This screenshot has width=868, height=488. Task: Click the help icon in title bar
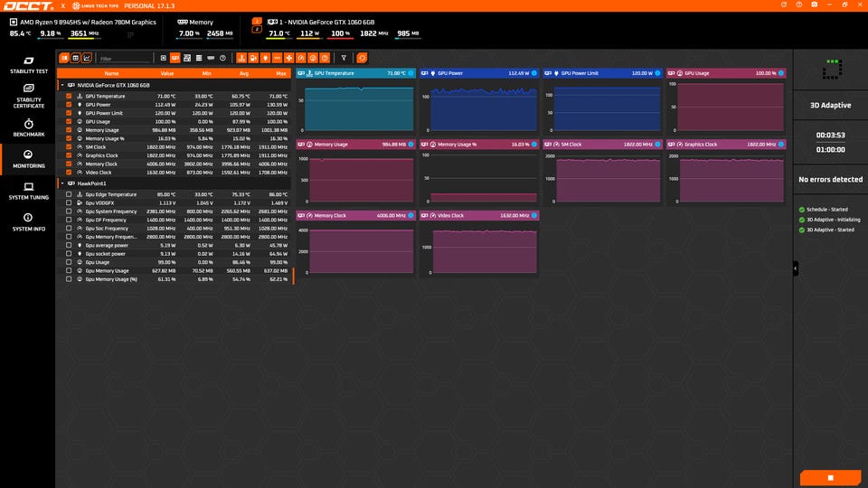pyautogui.click(x=798, y=5)
